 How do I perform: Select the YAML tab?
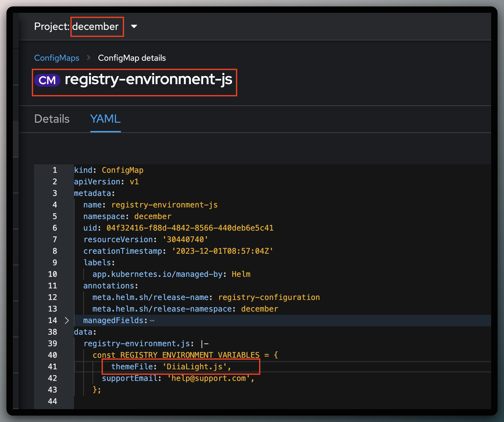pos(105,119)
